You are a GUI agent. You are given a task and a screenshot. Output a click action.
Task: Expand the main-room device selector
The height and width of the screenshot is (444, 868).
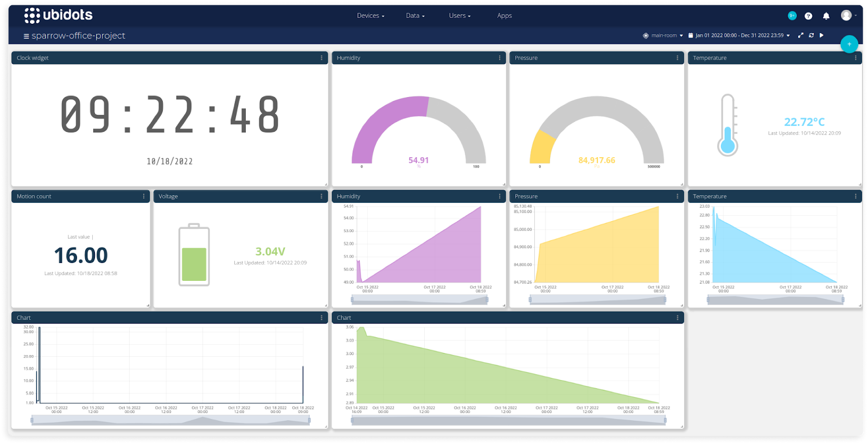(663, 35)
